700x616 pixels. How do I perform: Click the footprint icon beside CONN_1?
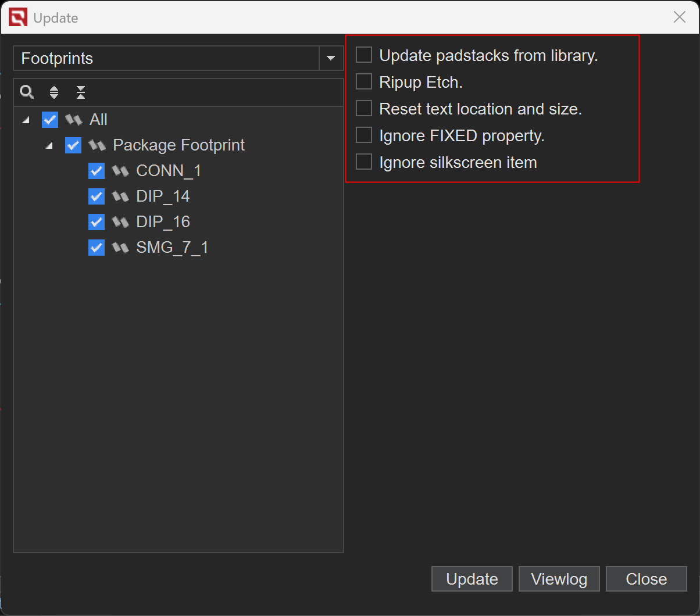120,171
